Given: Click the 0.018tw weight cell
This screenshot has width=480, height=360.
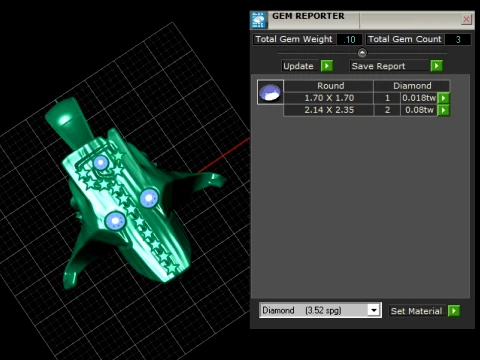Looking at the screenshot, I should click(419, 98).
